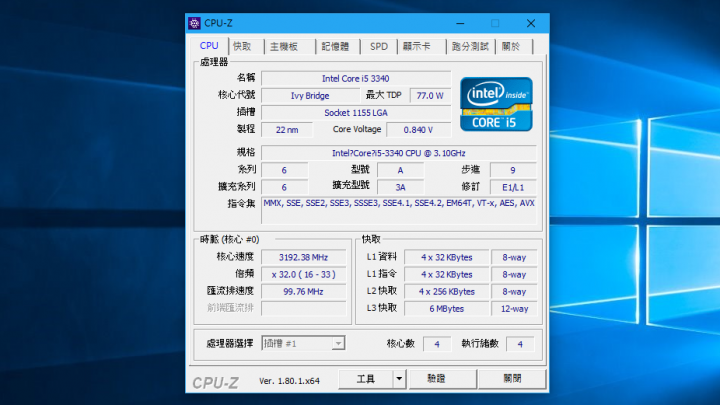Click the Ivy Bridge code name value
The width and height of the screenshot is (720, 405).
pos(310,96)
